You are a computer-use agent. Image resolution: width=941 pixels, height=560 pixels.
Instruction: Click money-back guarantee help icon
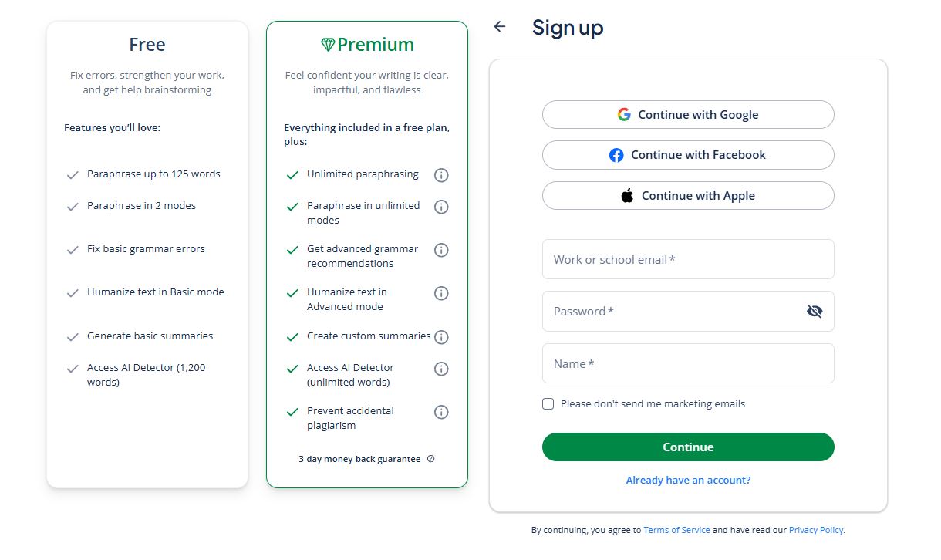coord(431,459)
